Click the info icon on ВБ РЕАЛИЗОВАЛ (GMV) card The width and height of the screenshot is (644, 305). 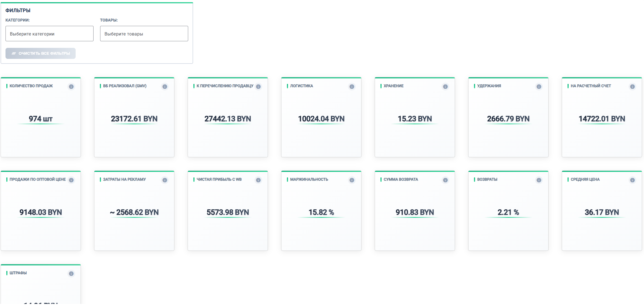165,87
